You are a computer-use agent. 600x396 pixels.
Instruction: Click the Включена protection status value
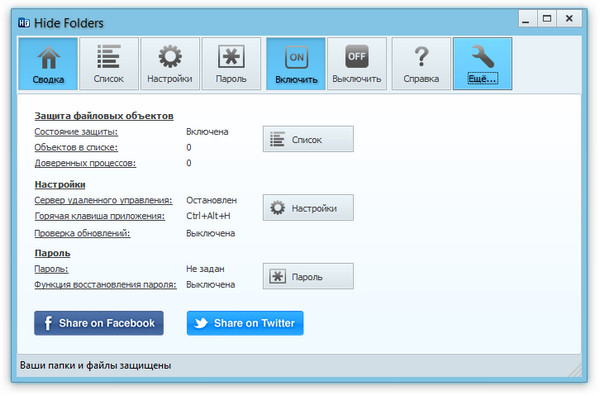coord(207,132)
